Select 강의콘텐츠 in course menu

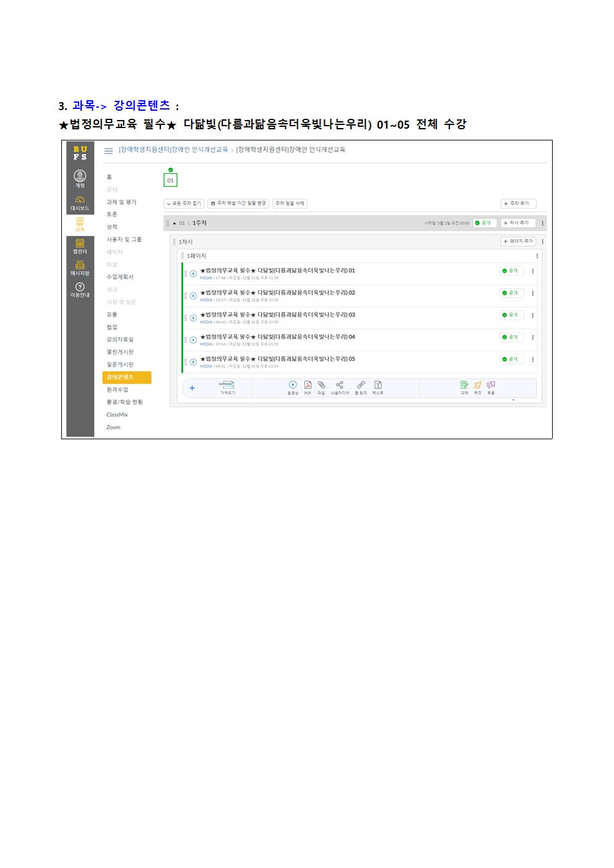126,377
